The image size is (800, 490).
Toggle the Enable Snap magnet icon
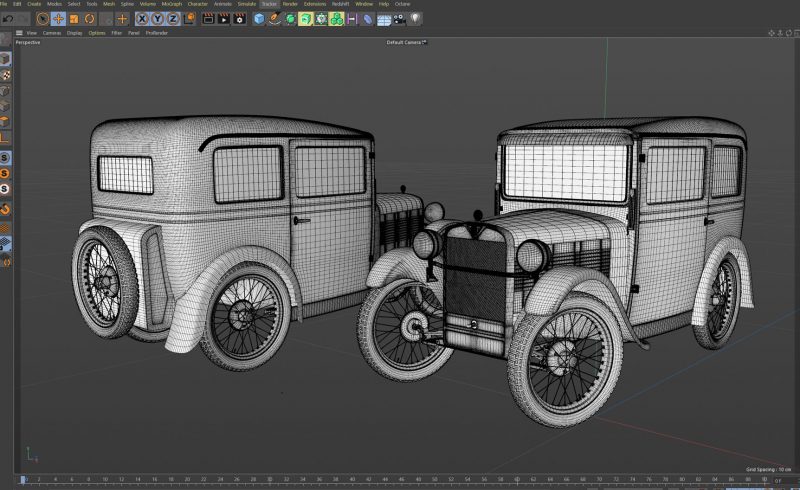click(5, 209)
